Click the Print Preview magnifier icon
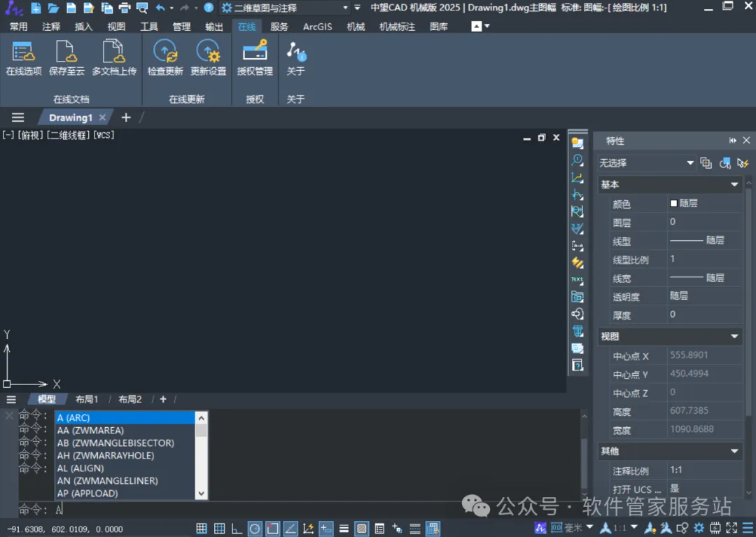The height and width of the screenshot is (537, 756). tap(141, 8)
